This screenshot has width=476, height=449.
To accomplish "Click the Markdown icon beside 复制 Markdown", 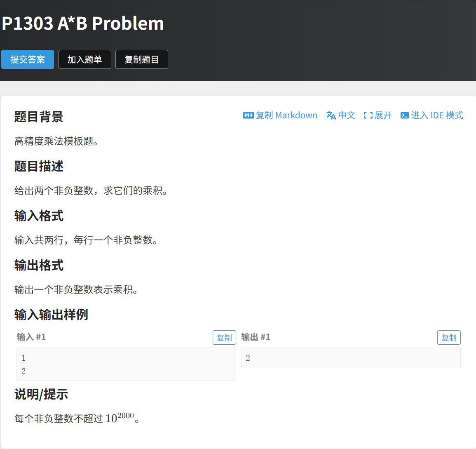I will point(249,115).
